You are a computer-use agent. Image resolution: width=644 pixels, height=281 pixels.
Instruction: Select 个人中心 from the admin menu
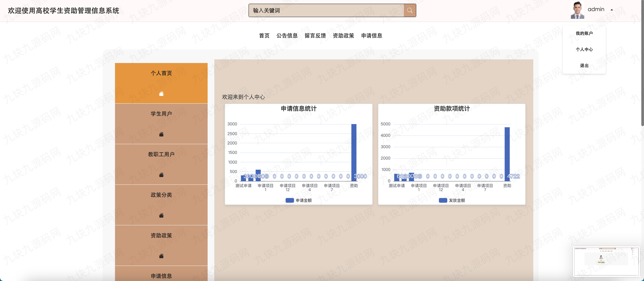(584, 49)
